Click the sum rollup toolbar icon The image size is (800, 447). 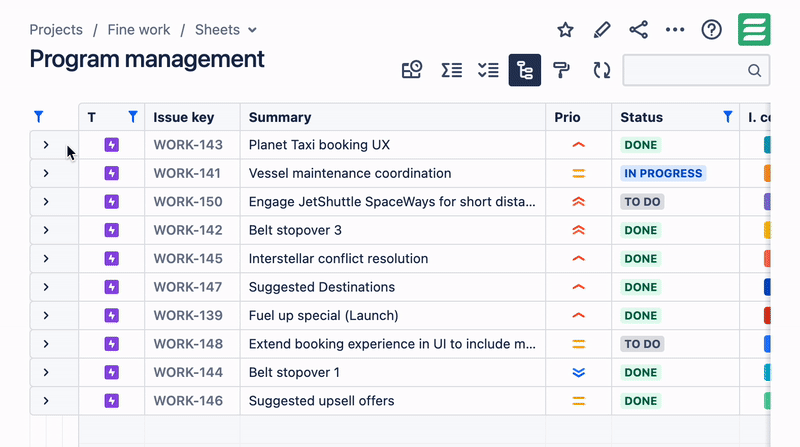451,70
